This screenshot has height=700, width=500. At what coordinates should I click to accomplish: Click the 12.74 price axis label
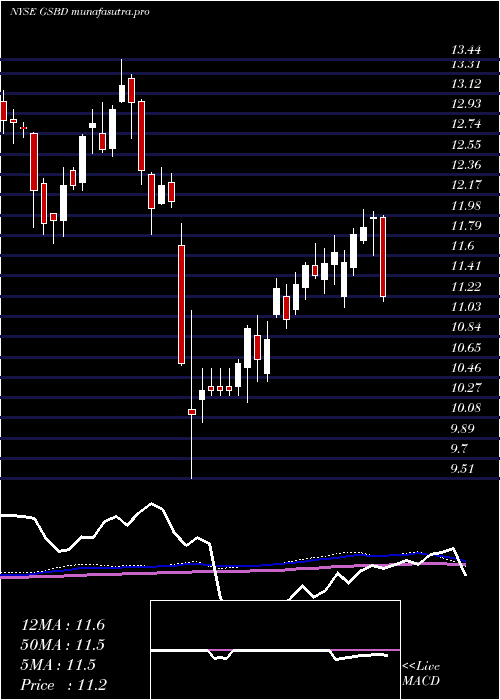pyautogui.click(x=466, y=124)
